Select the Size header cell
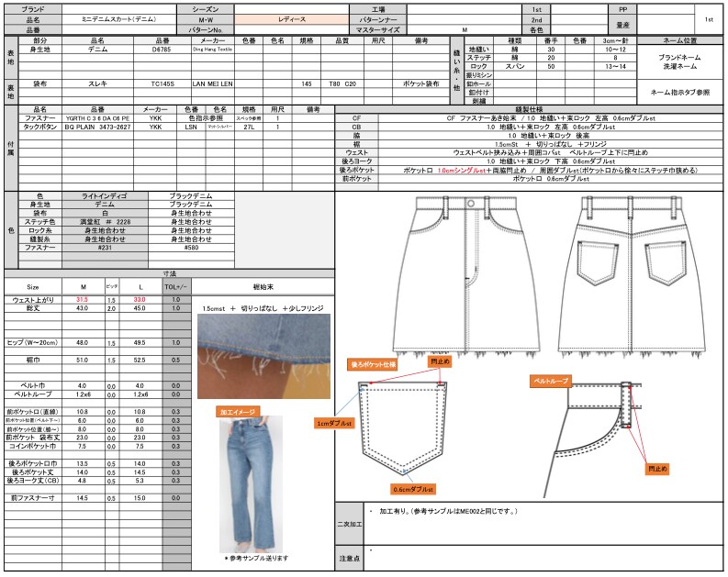Viewport: 728px width, 577px height. tap(33, 286)
